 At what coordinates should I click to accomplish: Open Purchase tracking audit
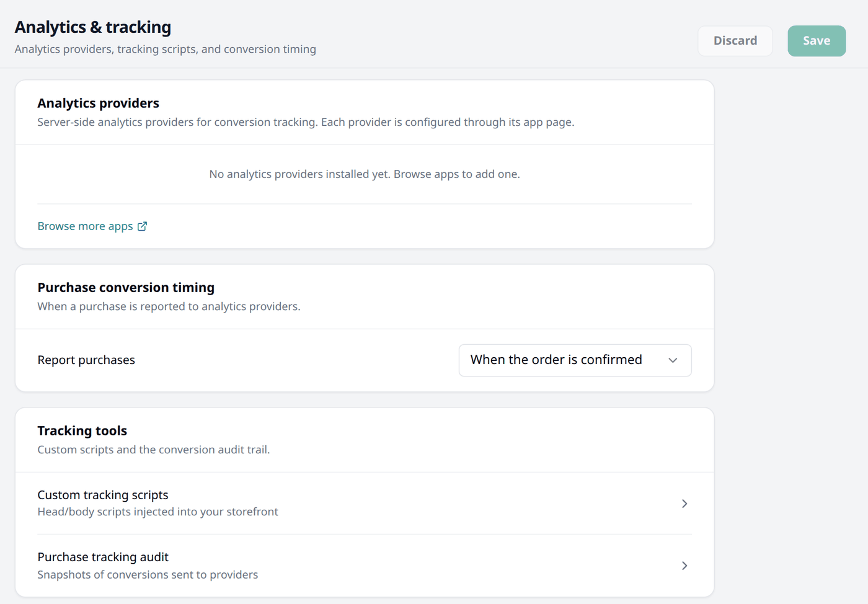tap(365, 566)
